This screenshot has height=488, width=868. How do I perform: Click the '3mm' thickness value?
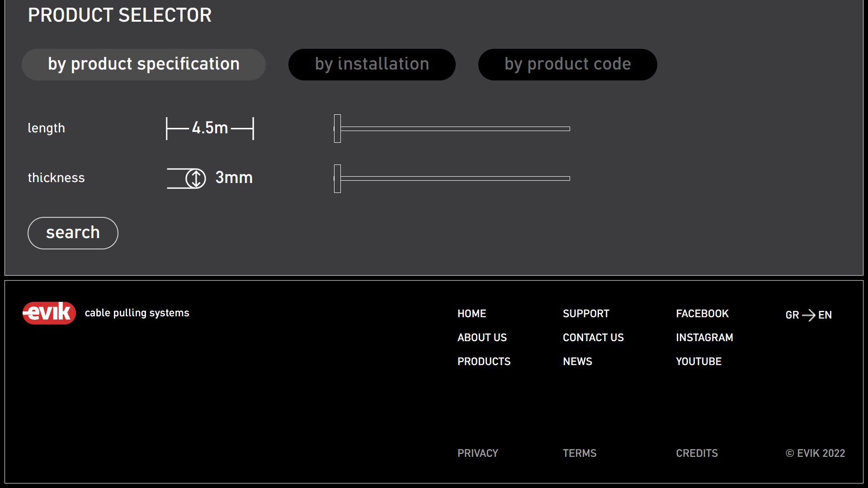pos(234,178)
